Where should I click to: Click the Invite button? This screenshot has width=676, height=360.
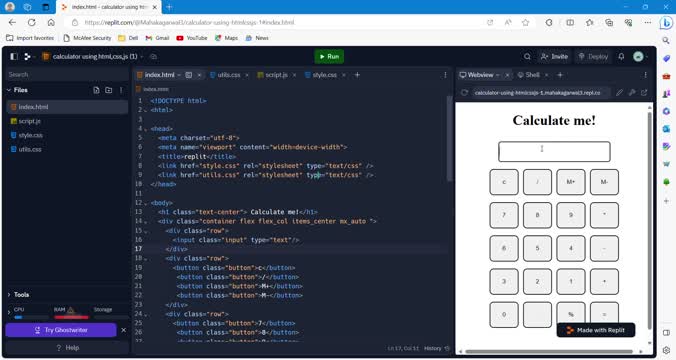click(554, 56)
